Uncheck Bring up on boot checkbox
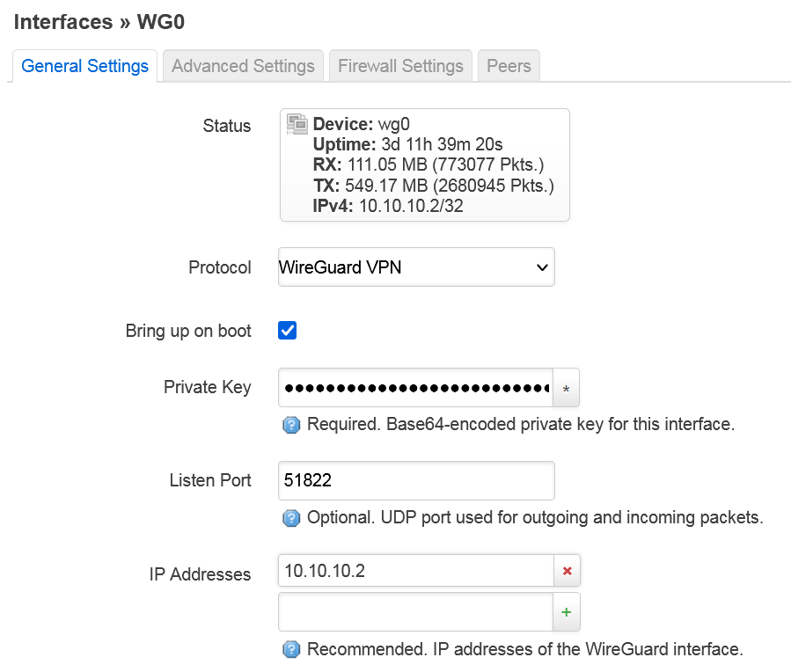 (287, 331)
